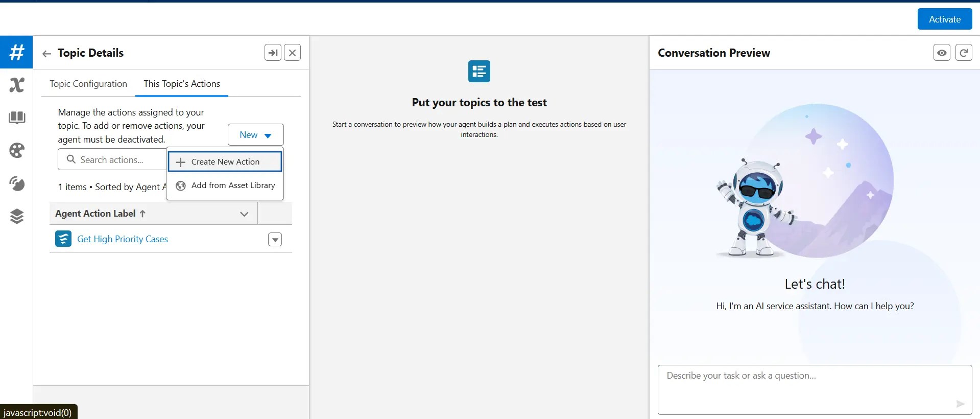Focus the Search actions field
Image resolution: width=980 pixels, height=419 pixels.
(112, 159)
